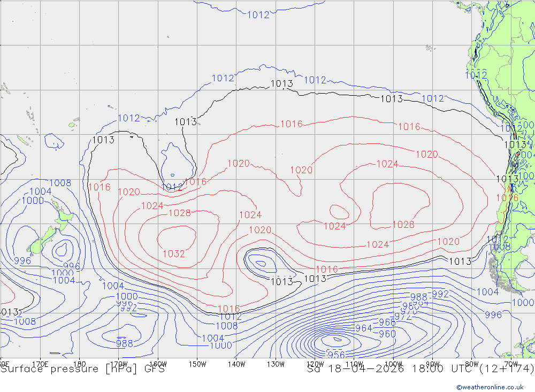
Task: Click the 968 isobar label
Action: (387, 322)
